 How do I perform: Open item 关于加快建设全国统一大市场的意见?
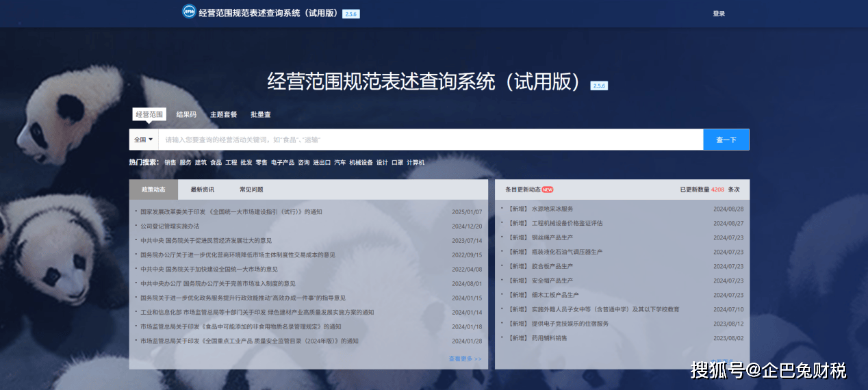(x=209, y=270)
